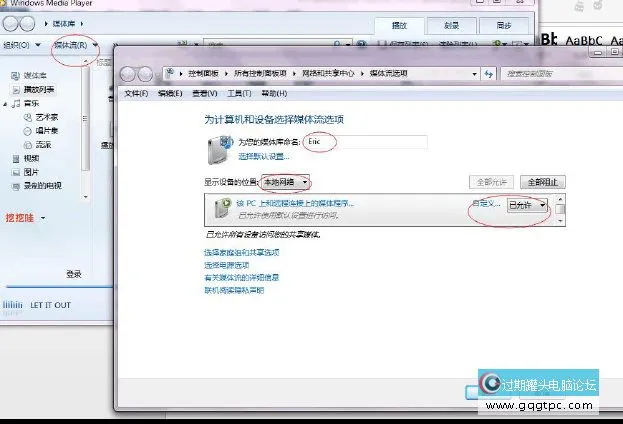The image size is (623, 424).
Task: Click the 唱片集 disc icon
Action: 27,131
